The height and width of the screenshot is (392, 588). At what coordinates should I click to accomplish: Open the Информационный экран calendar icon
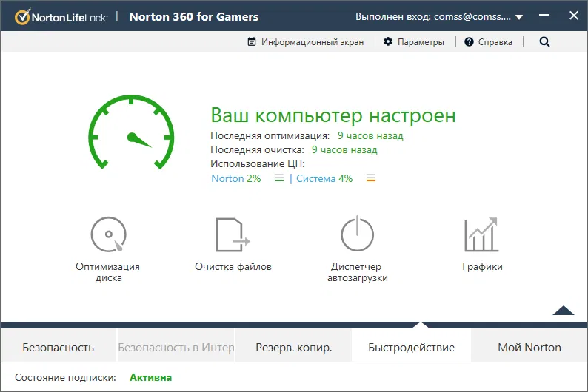tap(252, 41)
